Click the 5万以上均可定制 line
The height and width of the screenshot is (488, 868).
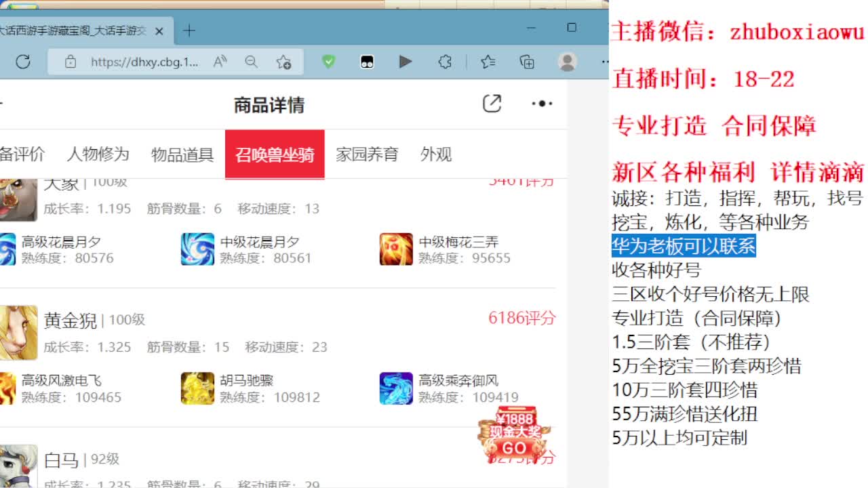pos(679,438)
